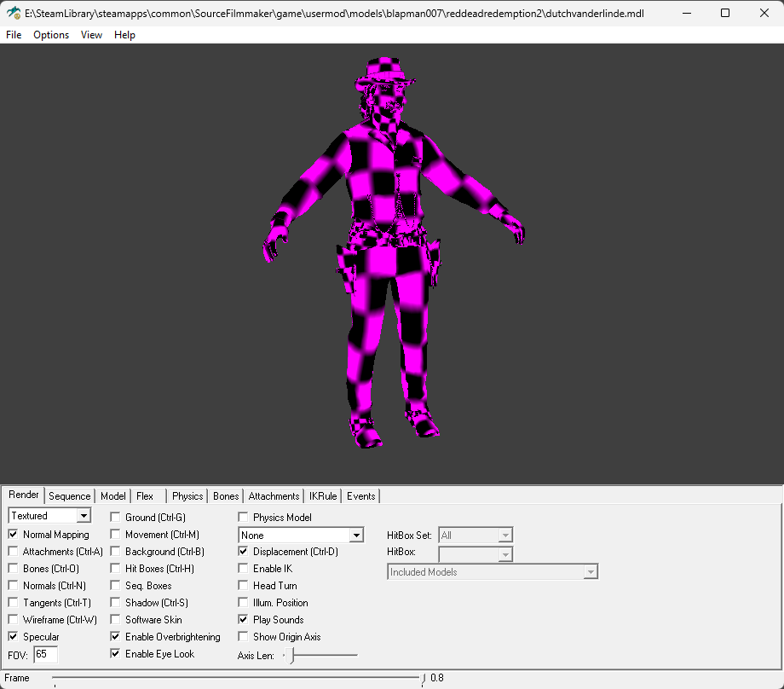Enable Movement (Ctrl-M) checkbox
Image resolution: width=784 pixels, height=689 pixels.
point(116,535)
